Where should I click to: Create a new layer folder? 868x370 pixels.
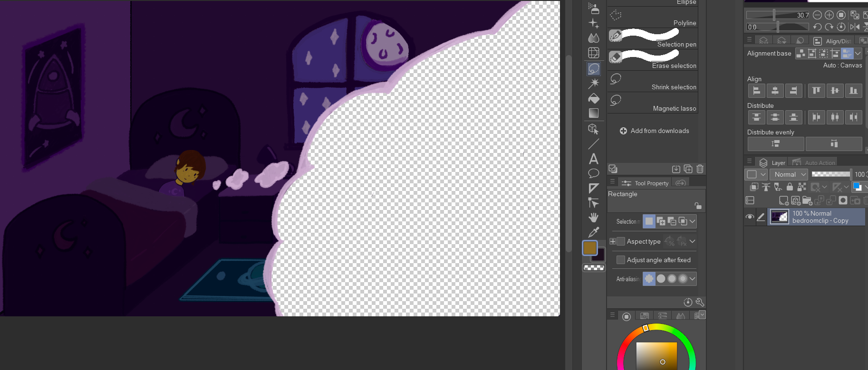807,200
